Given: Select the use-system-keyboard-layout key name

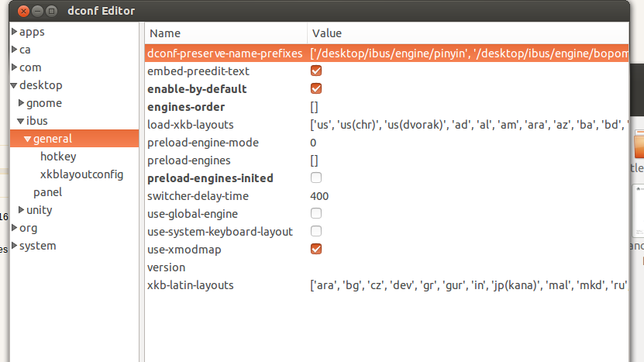Looking at the screenshot, I should pyautogui.click(x=220, y=232).
